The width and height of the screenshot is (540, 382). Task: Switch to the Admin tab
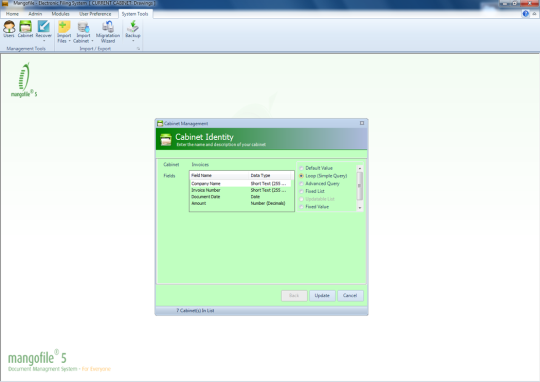click(x=35, y=14)
